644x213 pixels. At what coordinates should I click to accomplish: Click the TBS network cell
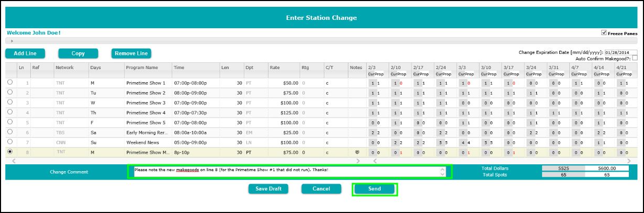coord(71,132)
